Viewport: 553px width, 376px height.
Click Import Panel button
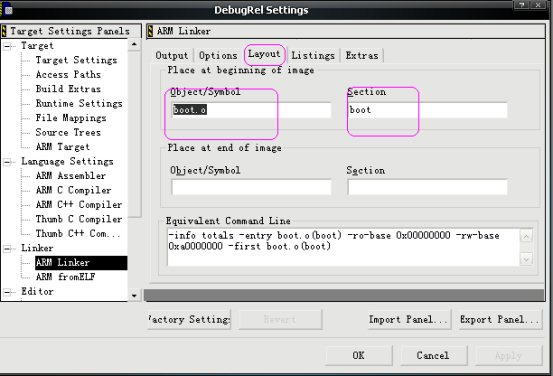tap(409, 320)
